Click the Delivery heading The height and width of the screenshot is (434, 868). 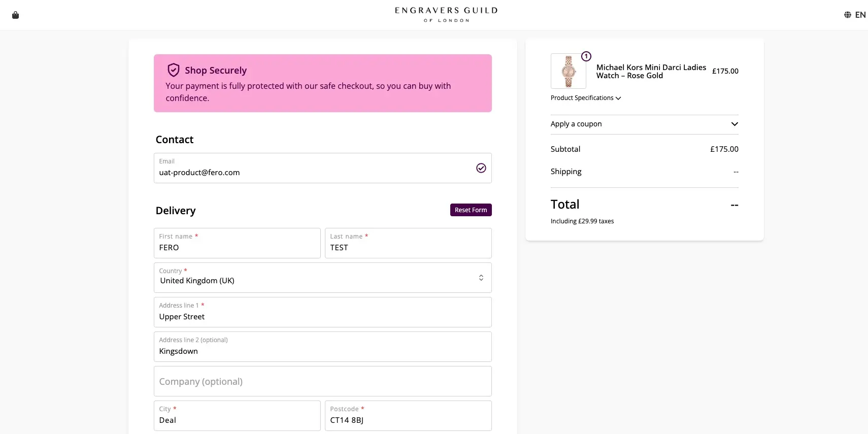[176, 211]
